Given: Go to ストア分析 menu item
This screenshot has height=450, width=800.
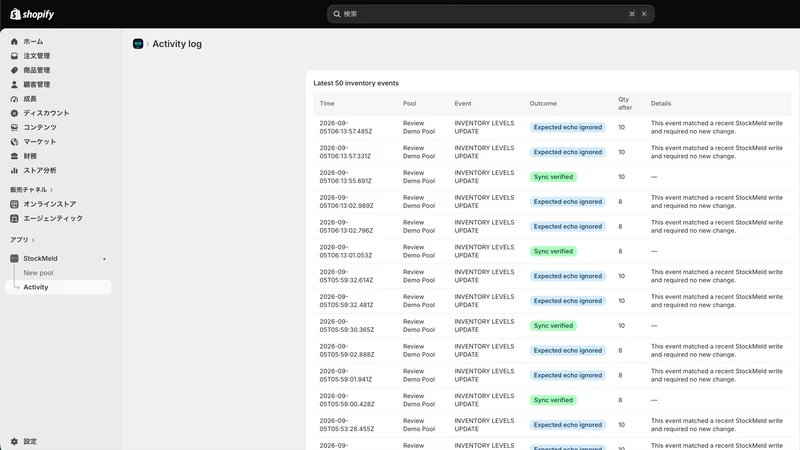Looking at the screenshot, I should [x=40, y=170].
